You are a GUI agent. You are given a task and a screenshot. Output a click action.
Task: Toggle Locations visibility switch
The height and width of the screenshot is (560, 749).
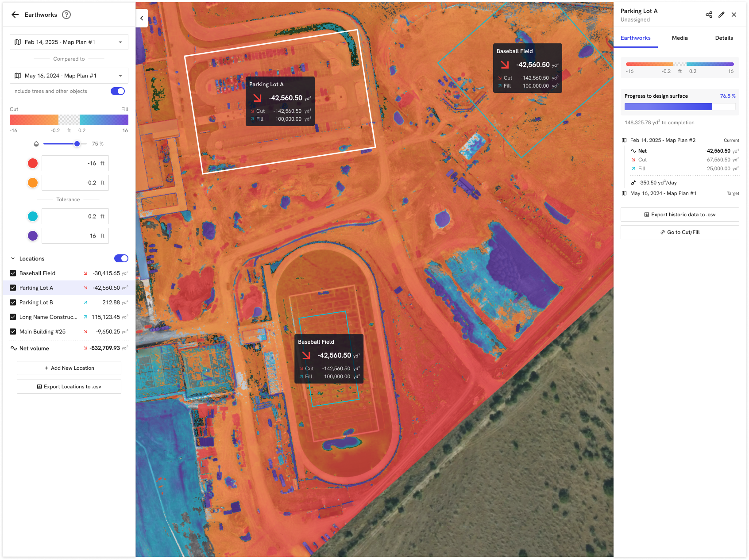coord(121,258)
